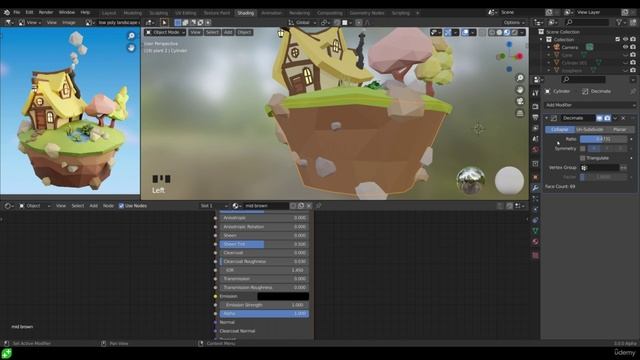Open Add Modifier dropdown
This screenshot has width=640, height=360.
[x=590, y=105]
